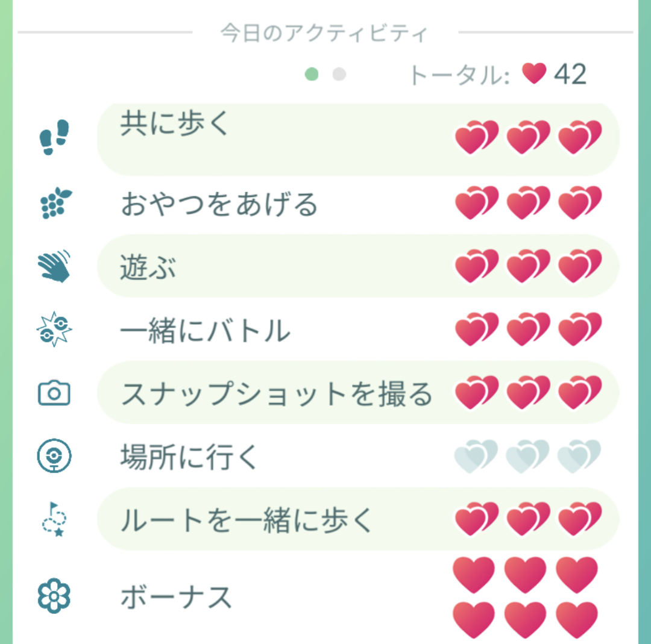Tap the flower bonus icon
Viewport: 651px width, 644px height.
(x=54, y=596)
